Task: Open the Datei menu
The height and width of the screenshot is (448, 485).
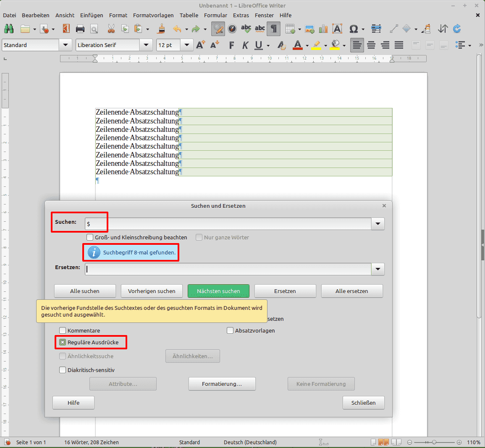Action: point(9,15)
